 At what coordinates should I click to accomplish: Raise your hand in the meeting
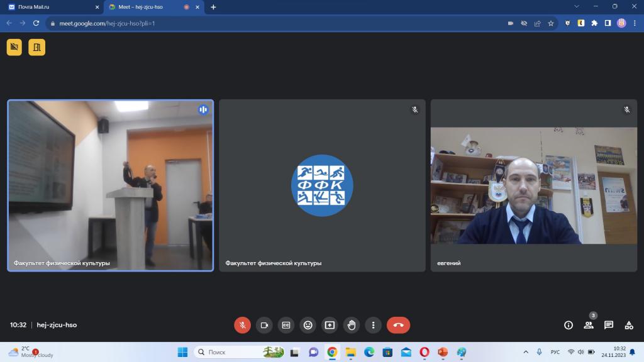[x=352, y=325]
